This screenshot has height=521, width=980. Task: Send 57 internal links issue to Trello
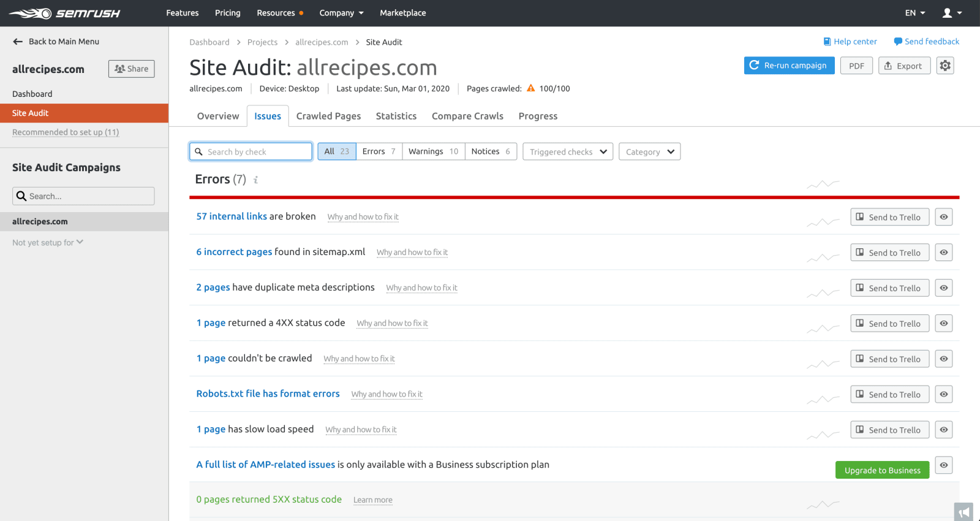[890, 217]
